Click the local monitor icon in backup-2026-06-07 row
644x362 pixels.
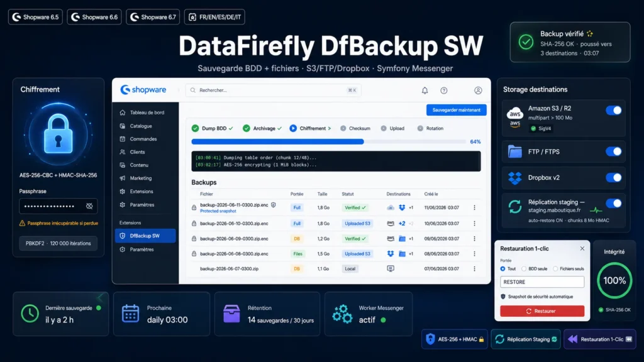pos(391,268)
